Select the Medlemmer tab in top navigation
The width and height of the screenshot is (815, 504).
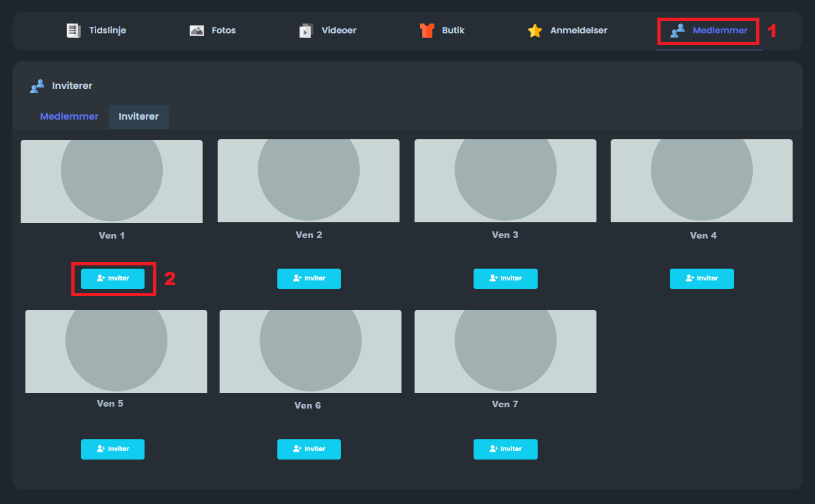[x=709, y=31]
